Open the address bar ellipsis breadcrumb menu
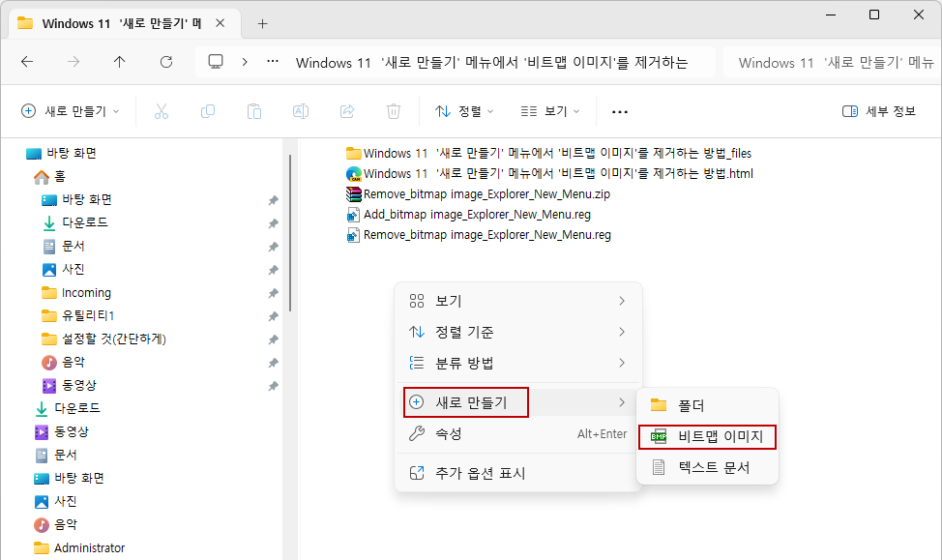The height and width of the screenshot is (560, 942). click(x=273, y=61)
